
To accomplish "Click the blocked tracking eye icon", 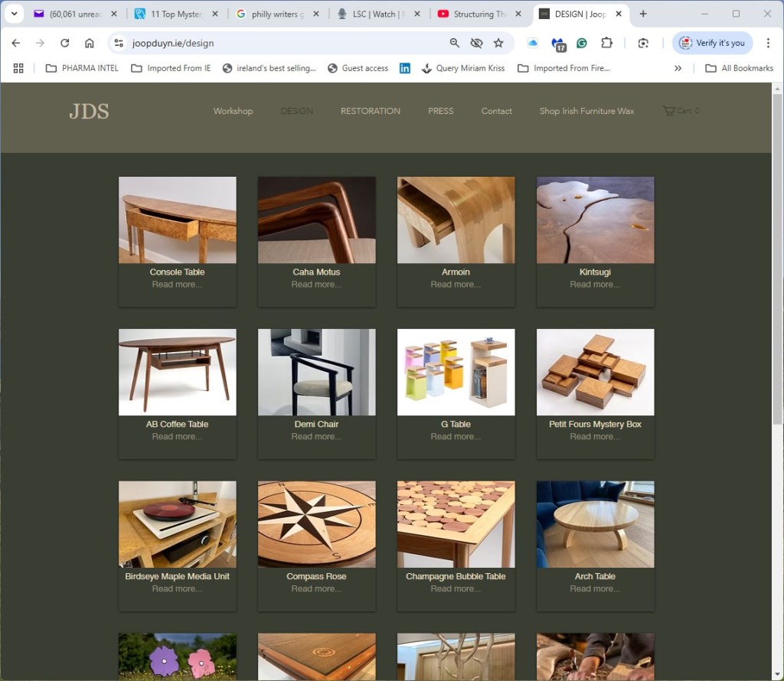I will 476,44.
